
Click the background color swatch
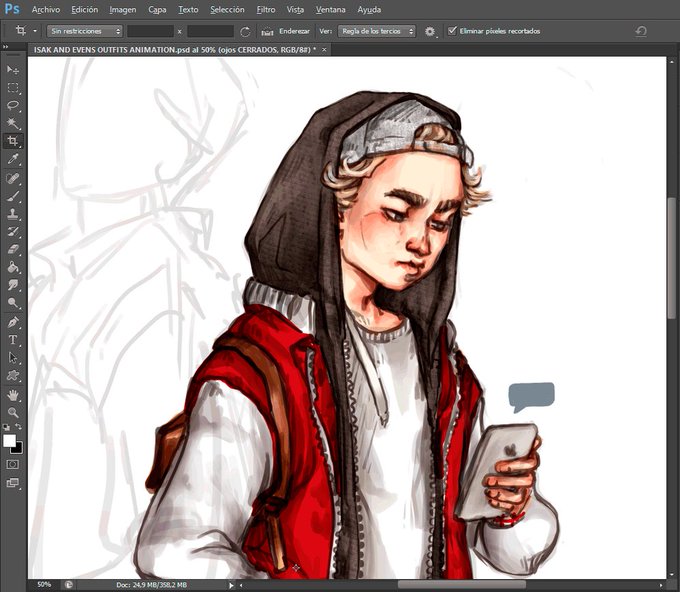click(18, 449)
